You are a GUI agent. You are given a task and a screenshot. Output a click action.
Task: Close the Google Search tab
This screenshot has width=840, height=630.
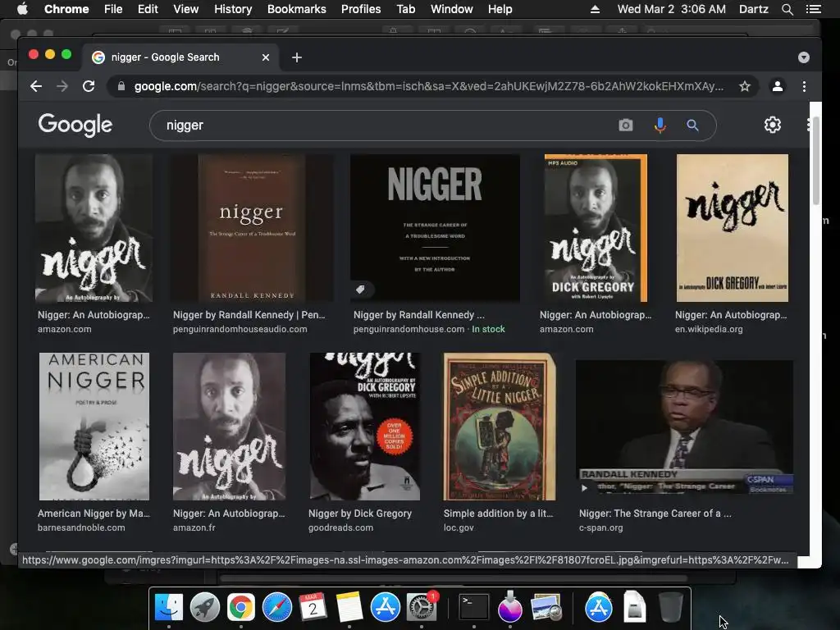(266, 57)
